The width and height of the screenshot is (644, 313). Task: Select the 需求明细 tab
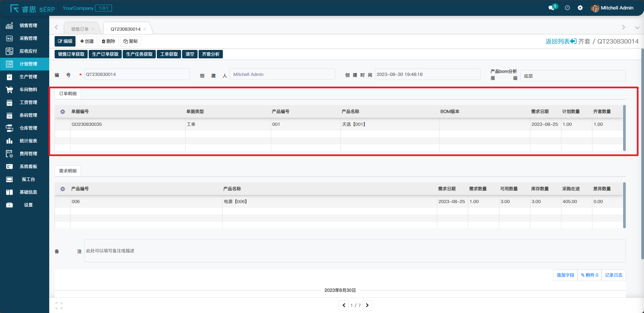[x=68, y=171]
